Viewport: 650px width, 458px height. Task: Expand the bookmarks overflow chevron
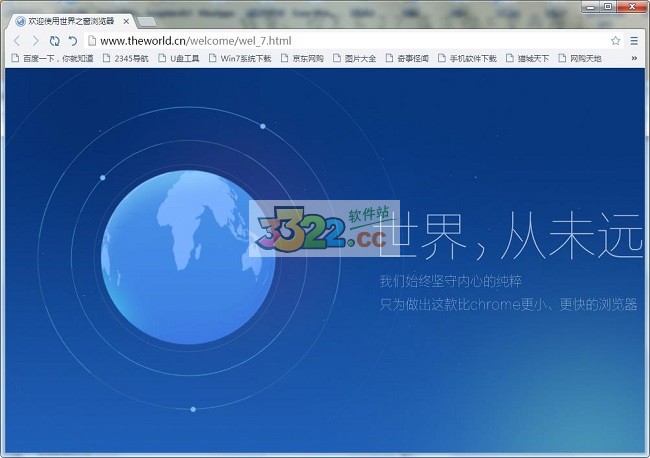tap(634, 58)
